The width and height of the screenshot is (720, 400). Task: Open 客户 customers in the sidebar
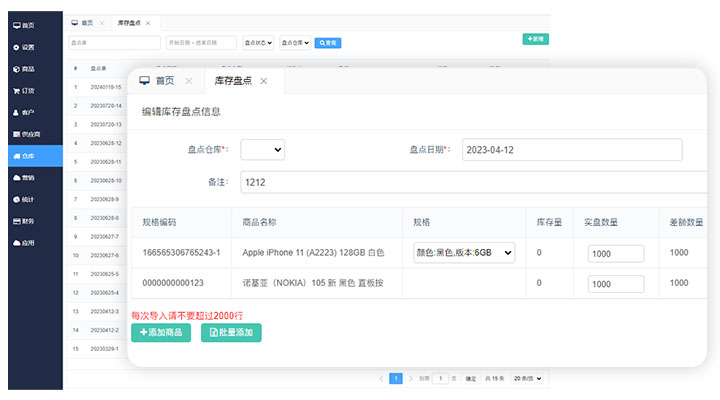point(28,112)
